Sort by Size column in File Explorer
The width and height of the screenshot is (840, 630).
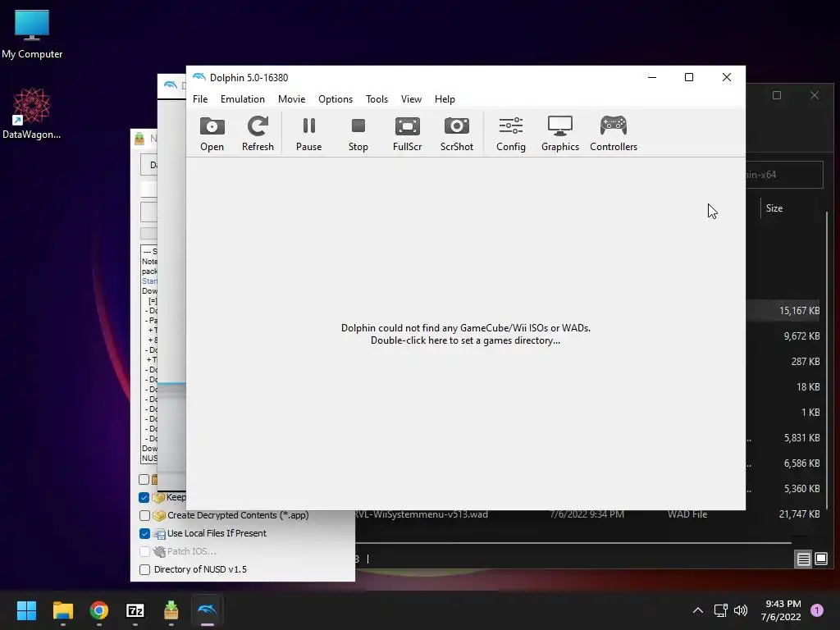[x=774, y=208]
